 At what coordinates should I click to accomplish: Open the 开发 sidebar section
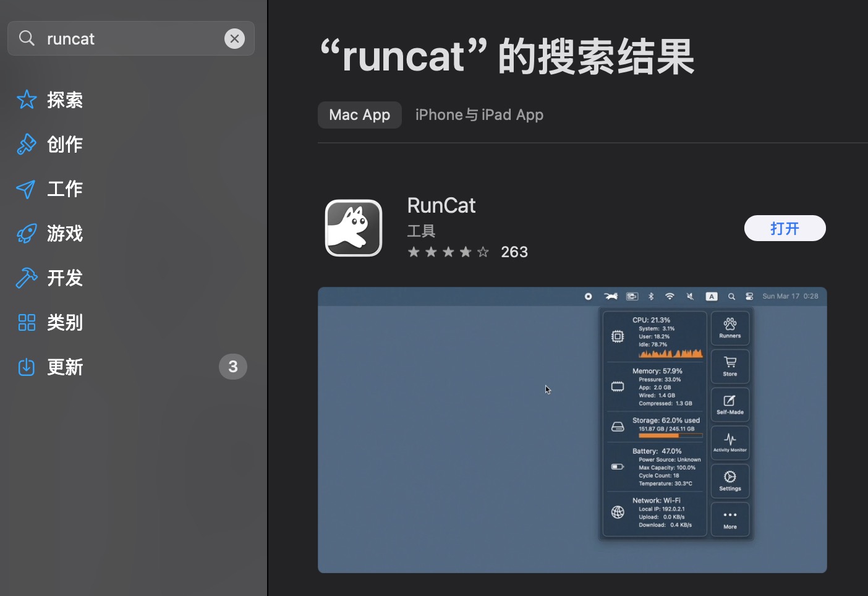click(65, 278)
